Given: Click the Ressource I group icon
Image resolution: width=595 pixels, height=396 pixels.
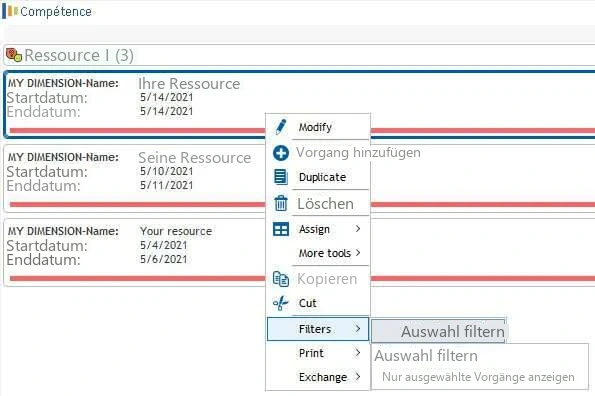Looking at the screenshot, I should tap(14, 55).
